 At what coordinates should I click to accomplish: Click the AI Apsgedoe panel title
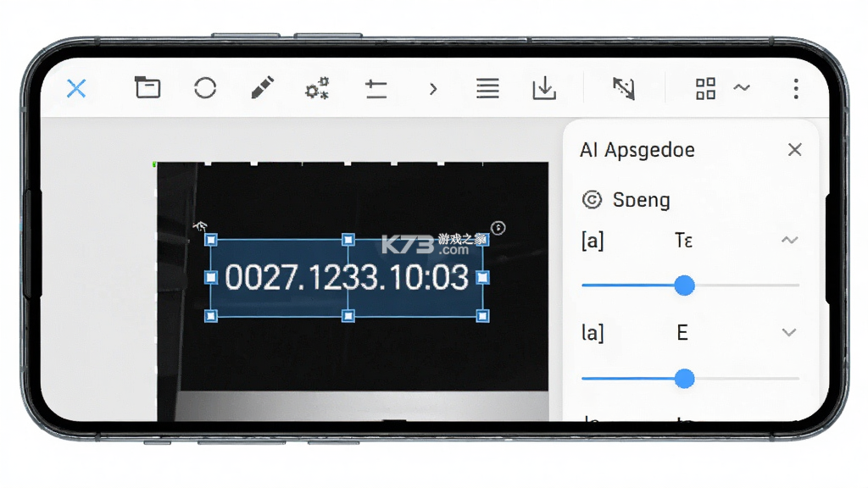click(x=637, y=150)
